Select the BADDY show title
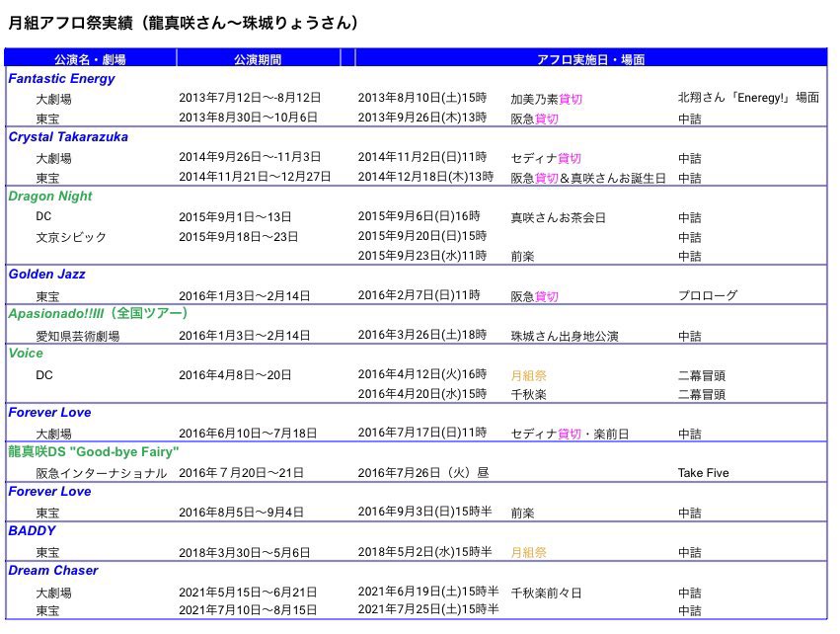840x634 pixels. click(32, 531)
